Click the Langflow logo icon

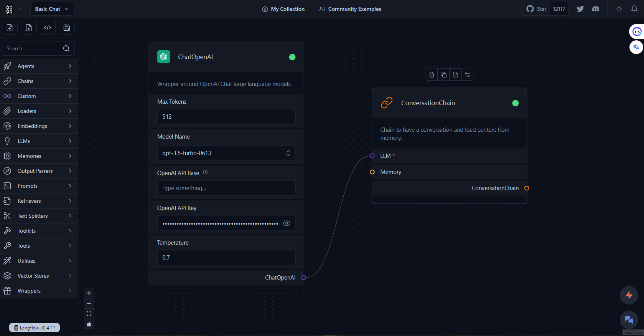point(9,9)
